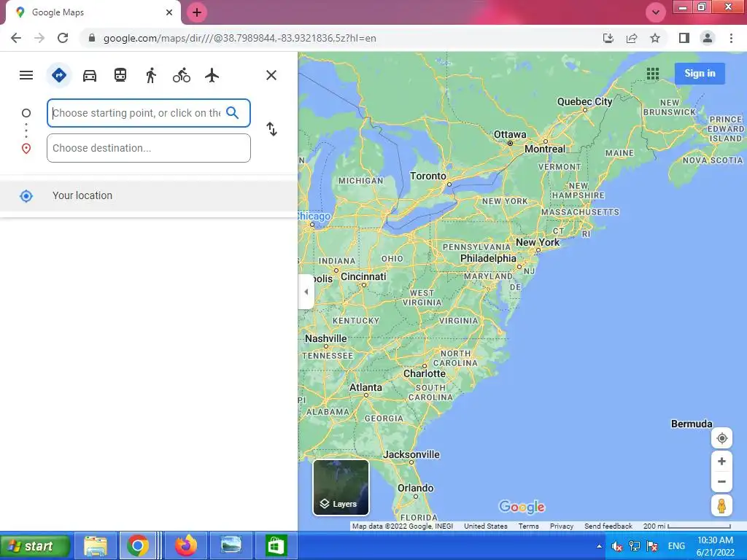Click the Quebec City label
The width and height of the screenshot is (747, 560).
[584, 101]
